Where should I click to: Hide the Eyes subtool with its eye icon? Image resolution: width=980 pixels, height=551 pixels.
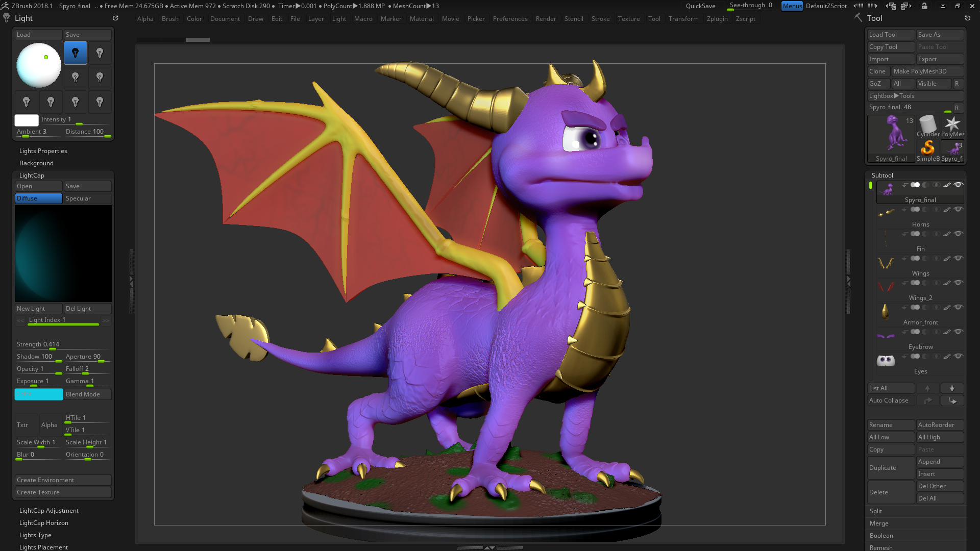coord(959,357)
